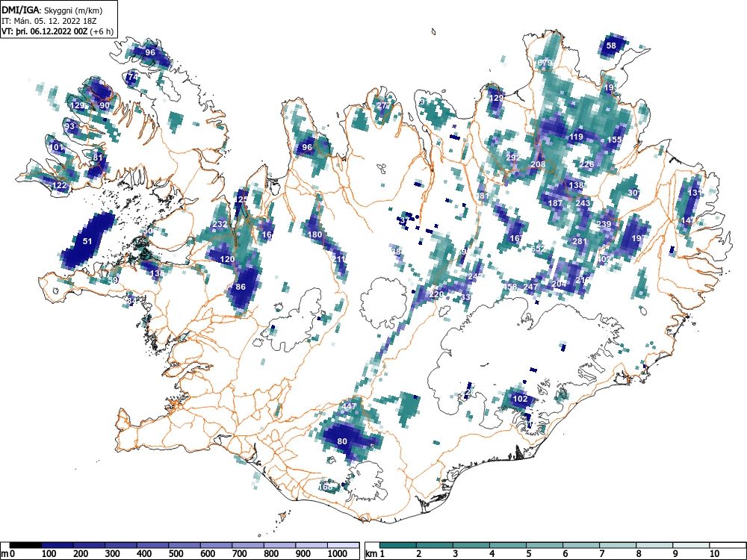Click the visibility value 90 on the map
Image resolution: width=747 pixels, height=560 pixels.
click(105, 105)
